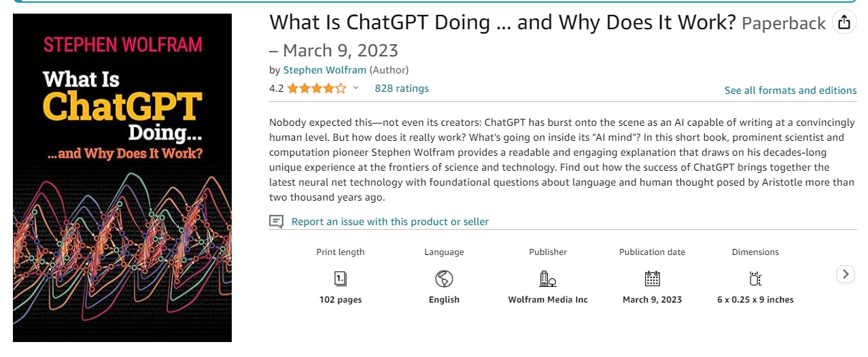Open the 828 ratings link

(402, 88)
